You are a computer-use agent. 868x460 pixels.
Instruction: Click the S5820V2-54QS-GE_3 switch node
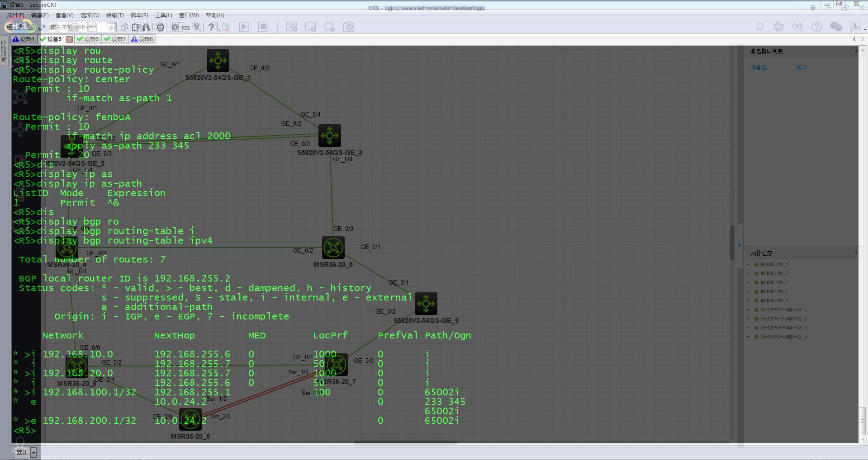tap(330, 136)
